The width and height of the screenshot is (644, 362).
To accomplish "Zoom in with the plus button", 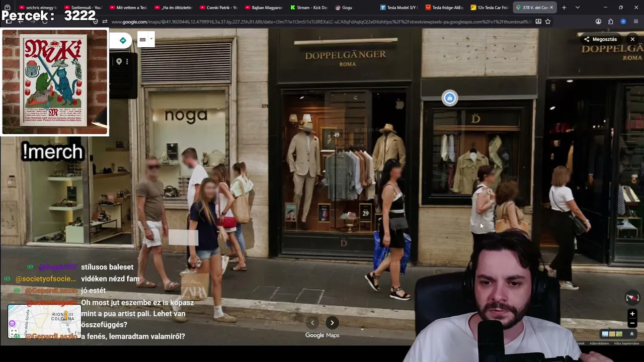I will (x=632, y=314).
